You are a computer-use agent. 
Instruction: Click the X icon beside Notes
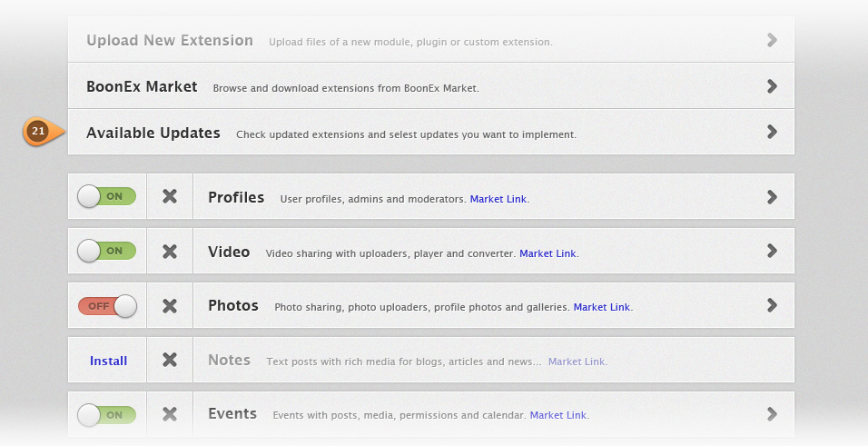coord(170,360)
